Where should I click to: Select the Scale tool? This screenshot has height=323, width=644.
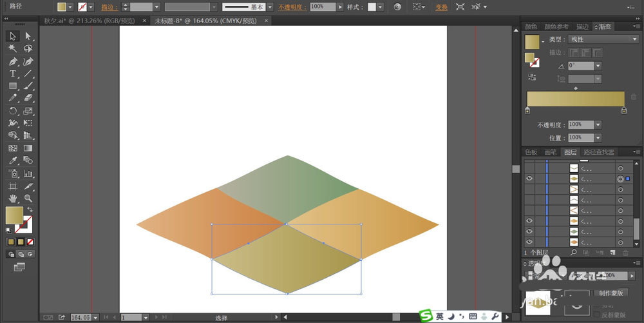(28, 111)
